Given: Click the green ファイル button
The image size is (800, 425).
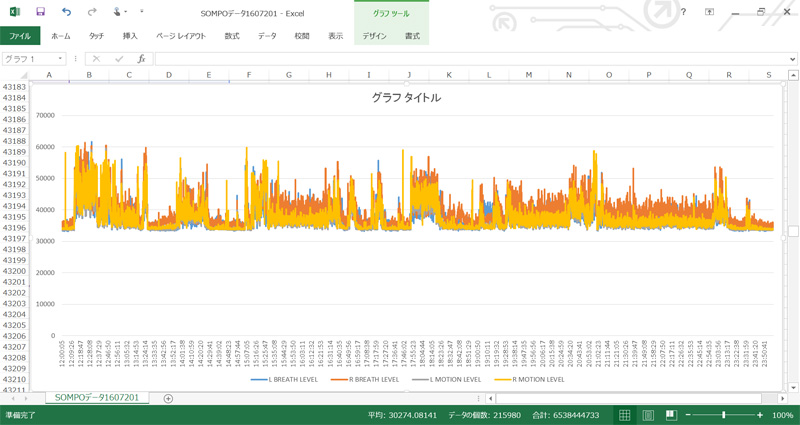Looking at the screenshot, I should [20, 36].
